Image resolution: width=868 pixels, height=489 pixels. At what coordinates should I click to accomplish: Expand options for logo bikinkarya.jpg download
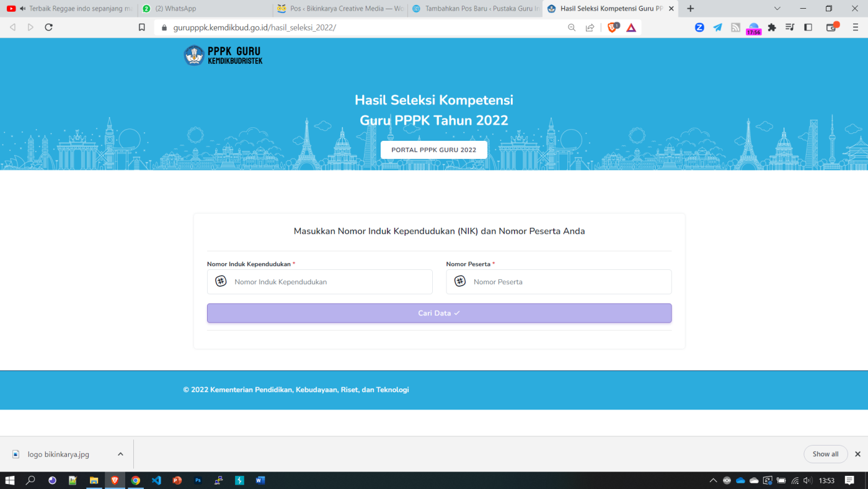tap(120, 454)
